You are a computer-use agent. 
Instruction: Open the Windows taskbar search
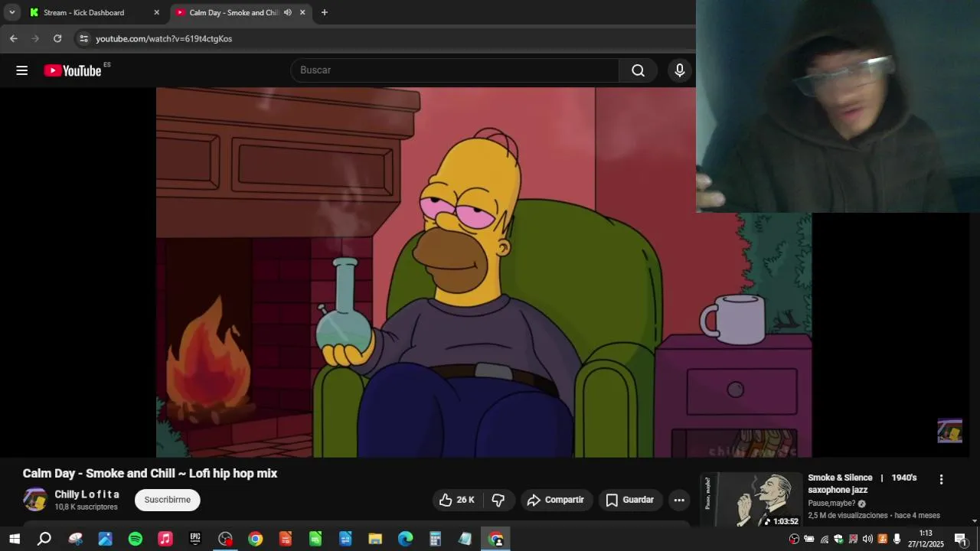click(44, 539)
